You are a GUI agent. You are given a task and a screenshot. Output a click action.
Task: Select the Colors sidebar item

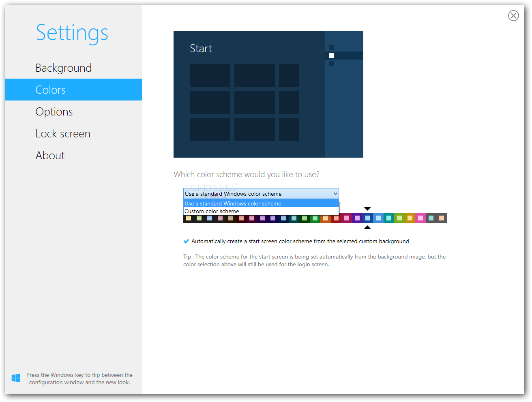click(x=73, y=90)
